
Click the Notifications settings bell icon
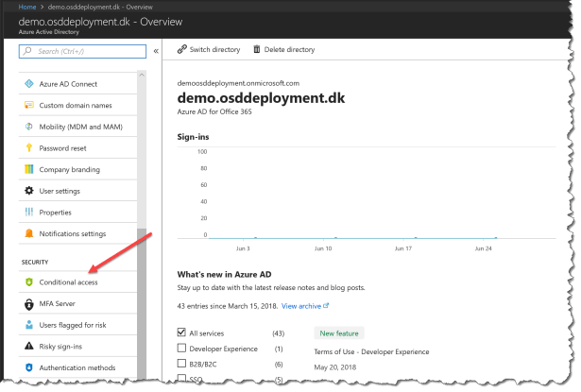pos(29,233)
